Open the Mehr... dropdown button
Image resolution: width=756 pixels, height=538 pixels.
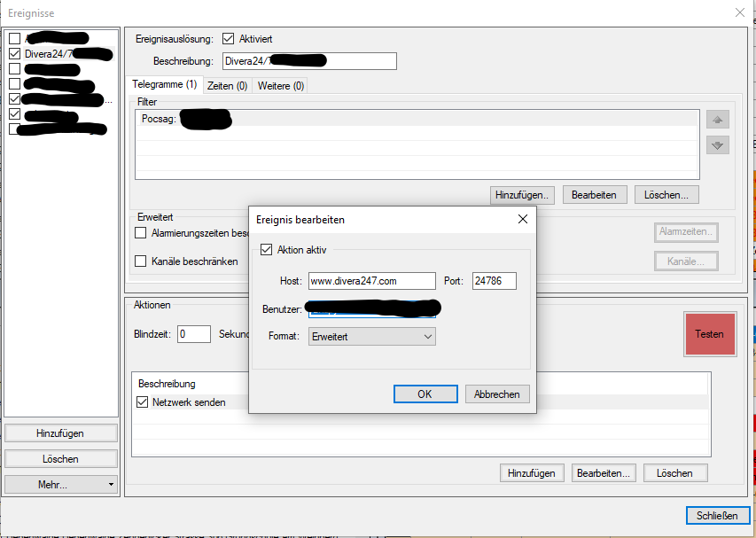pos(61,485)
